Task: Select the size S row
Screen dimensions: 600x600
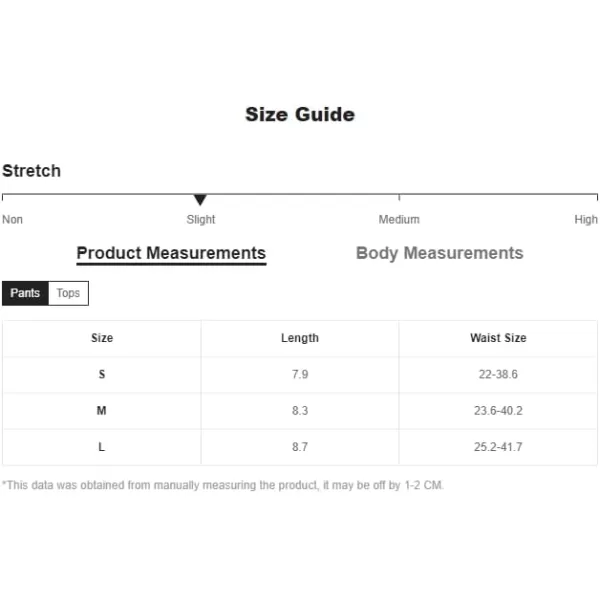Action: (x=300, y=374)
